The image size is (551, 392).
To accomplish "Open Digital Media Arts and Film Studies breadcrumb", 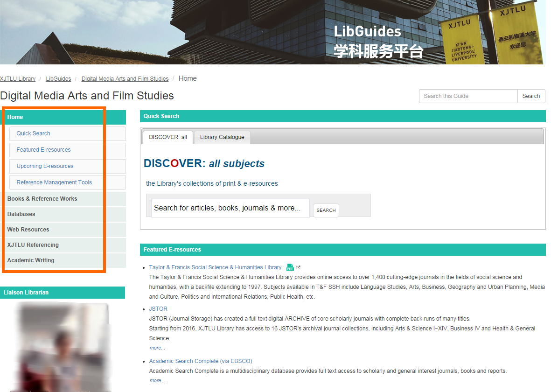I will 125,79.
